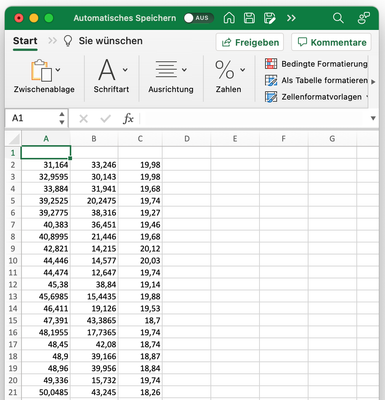Click the cancel X formula bar icon
Image resolution: width=385 pixels, height=400 pixels.
tap(83, 118)
